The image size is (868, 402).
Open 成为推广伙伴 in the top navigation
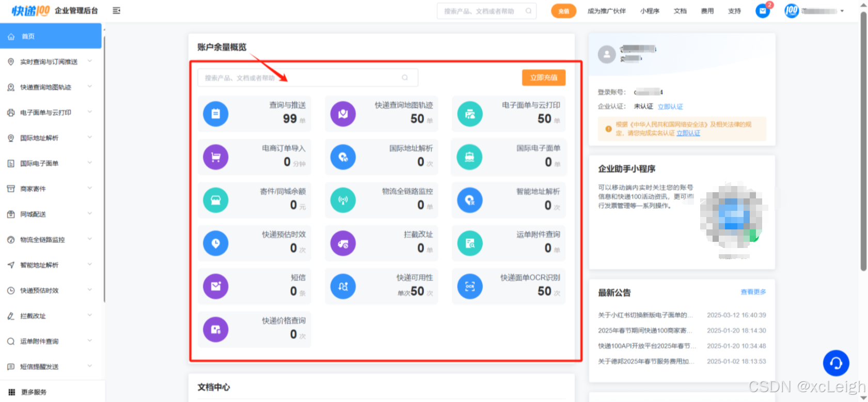point(606,11)
